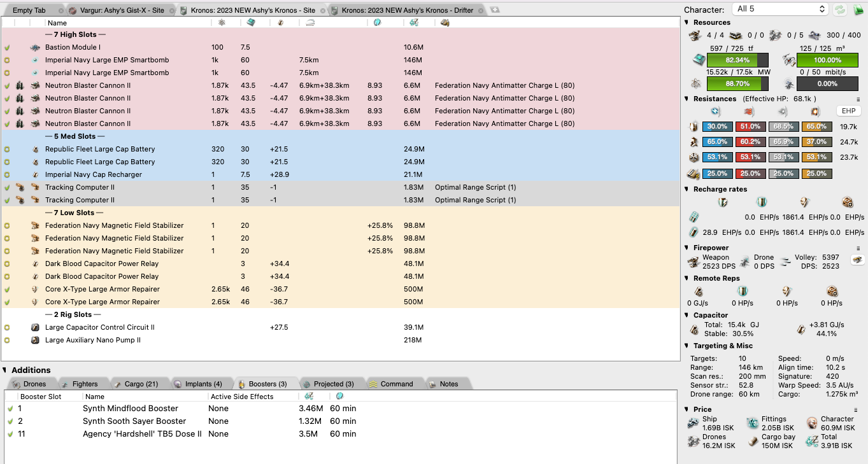Click the green skills book icon

(x=857, y=10)
